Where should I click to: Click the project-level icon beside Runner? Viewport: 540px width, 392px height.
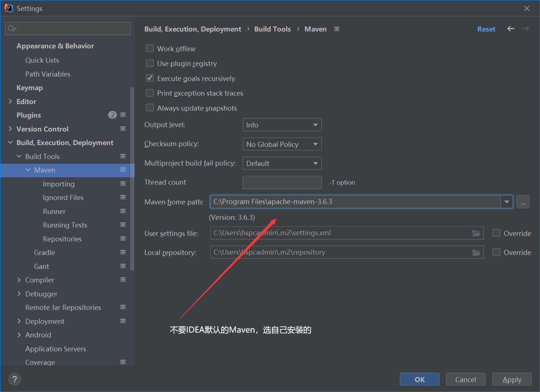tap(123, 211)
